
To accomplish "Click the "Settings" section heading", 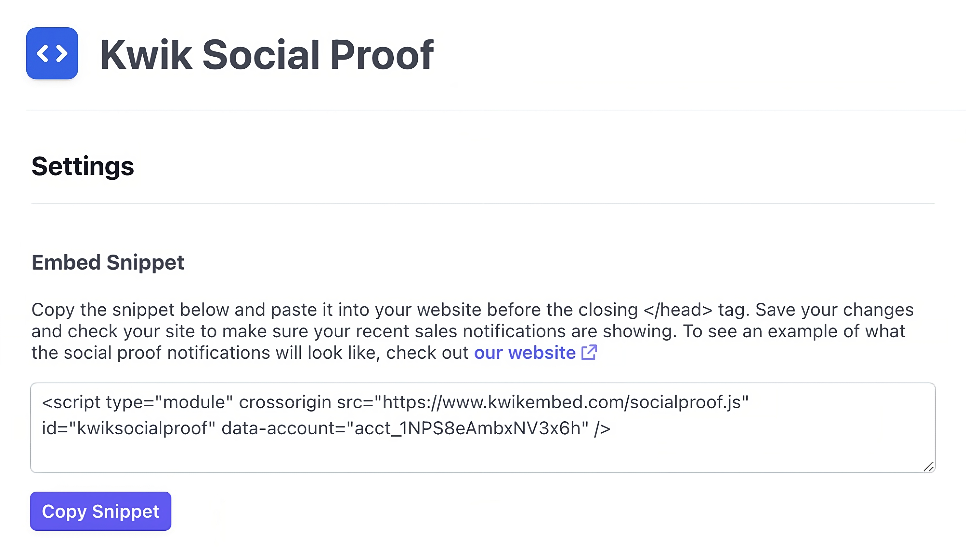I will [82, 166].
